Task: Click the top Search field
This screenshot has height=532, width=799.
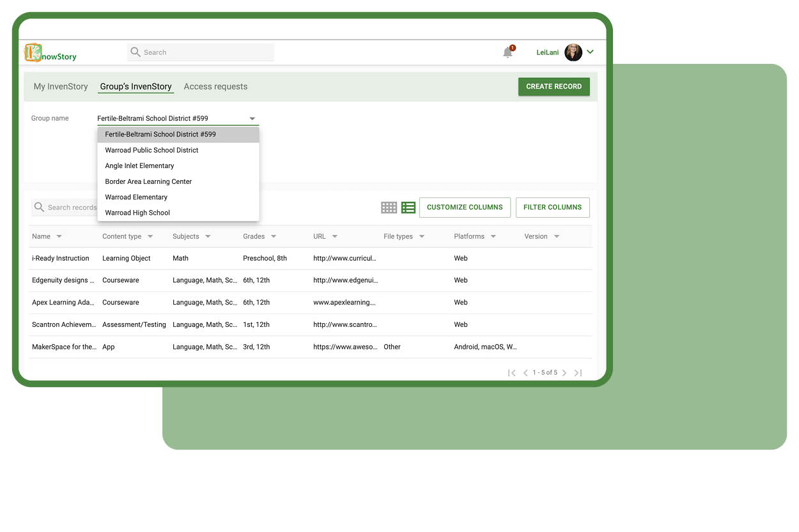Action: [201, 52]
